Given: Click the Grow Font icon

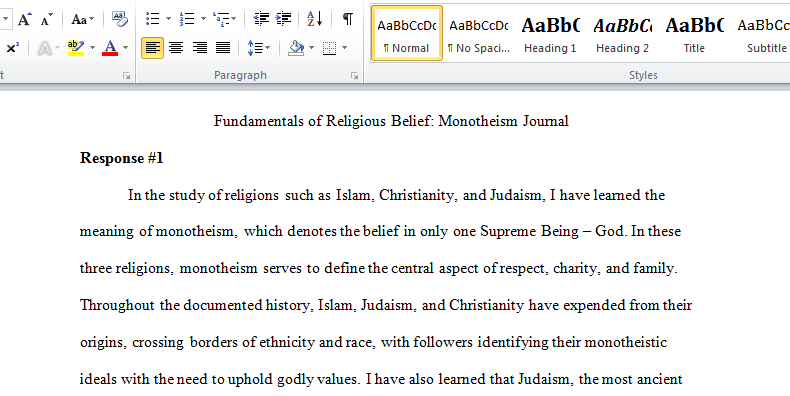Looking at the screenshot, I should tap(24, 19).
